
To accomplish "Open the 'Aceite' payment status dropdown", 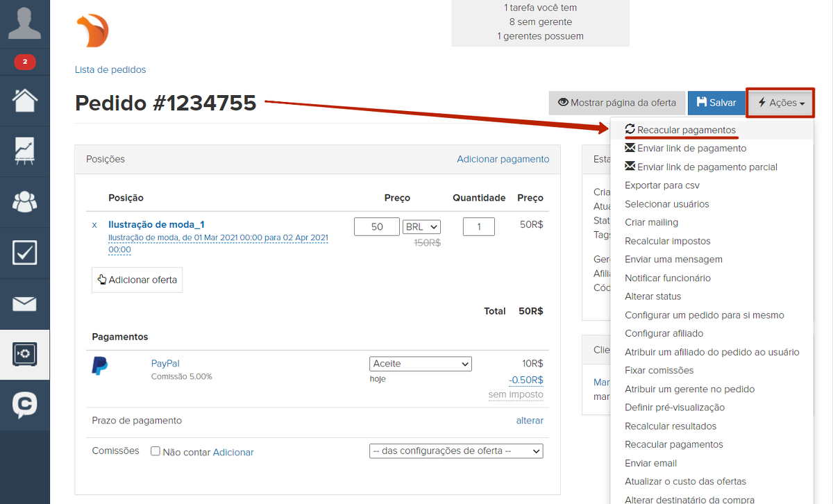I will (420, 364).
